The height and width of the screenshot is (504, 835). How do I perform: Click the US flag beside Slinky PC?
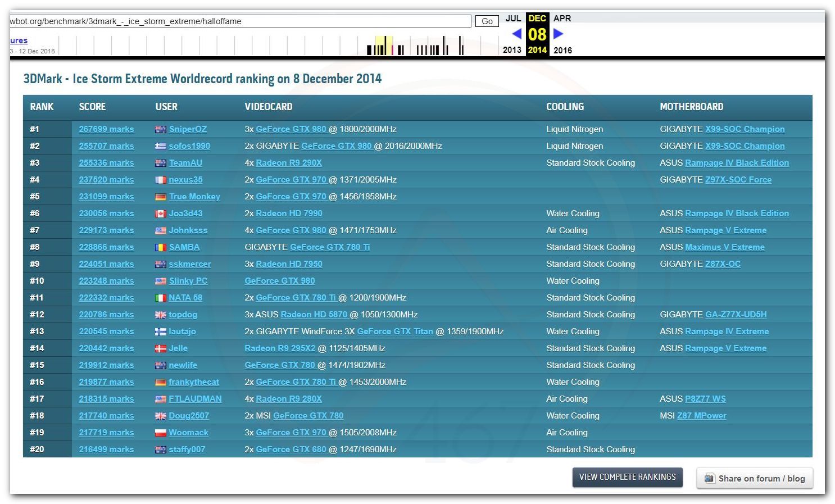[161, 281]
